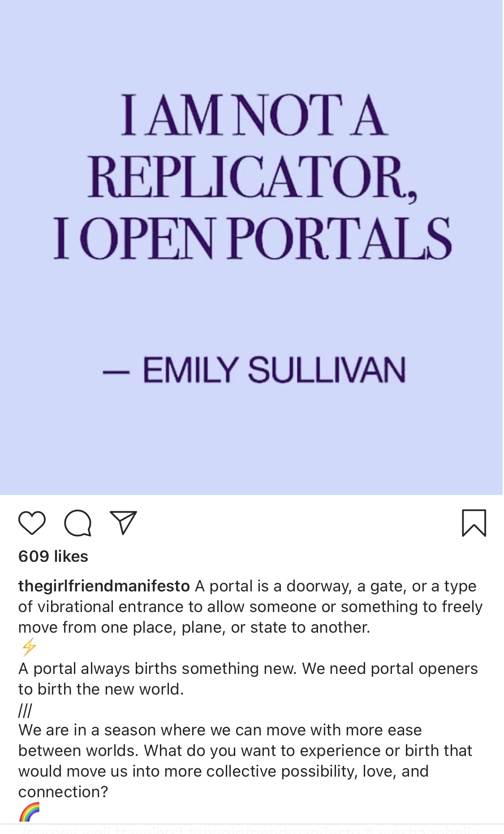The image size is (504, 834).
Task: Tap the "— EMILY SULLIVAN" attribution text
Action: 254,370
